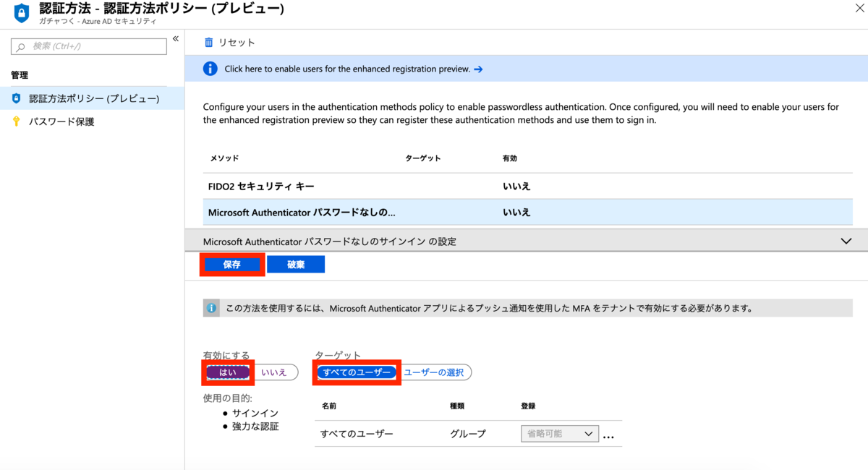Click the グループ type cell

[468, 434]
